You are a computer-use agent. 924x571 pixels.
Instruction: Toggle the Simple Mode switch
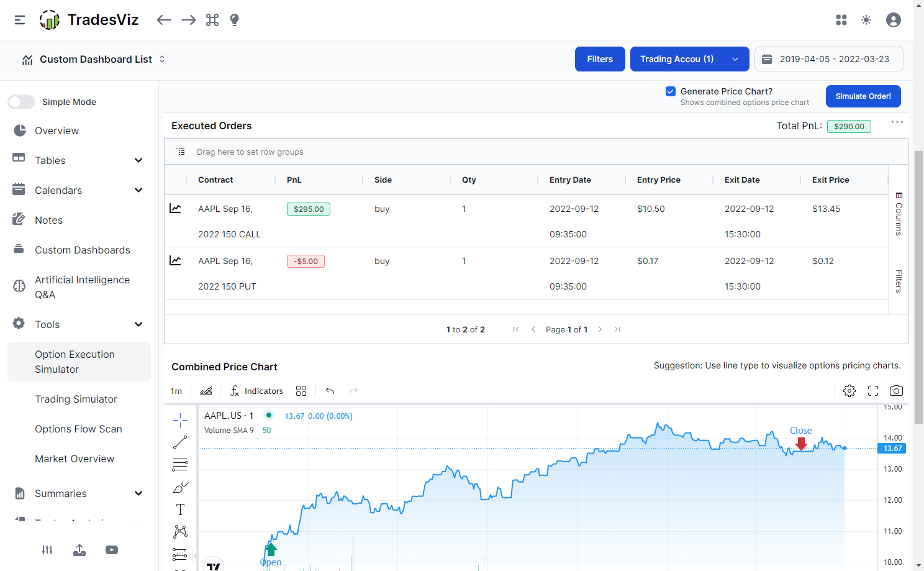pyautogui.click(x=21, y=101)
